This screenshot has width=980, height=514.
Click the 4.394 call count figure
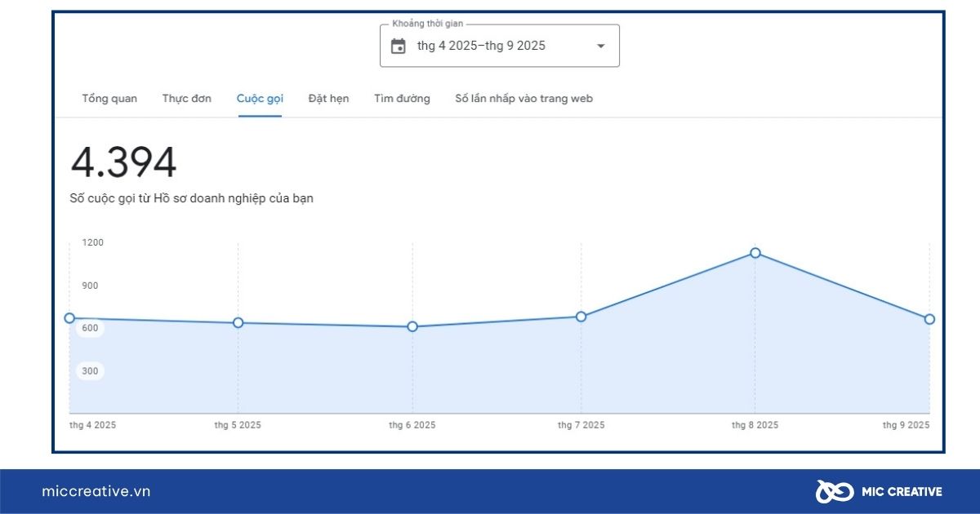124,162
